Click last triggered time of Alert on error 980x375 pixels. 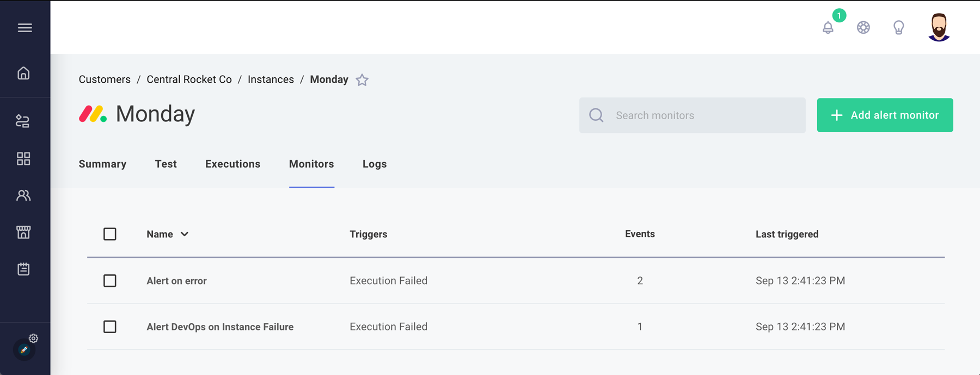[x=800, y=281]
